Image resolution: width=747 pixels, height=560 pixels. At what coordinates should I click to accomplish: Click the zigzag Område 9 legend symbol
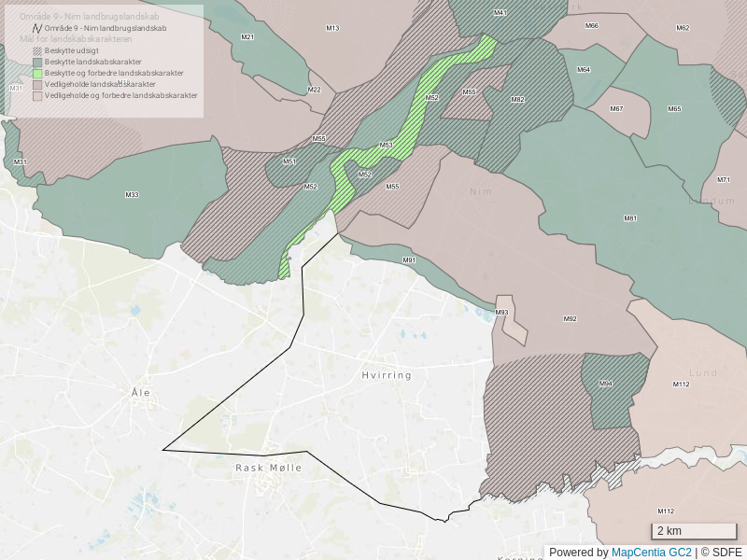(37, 28)
